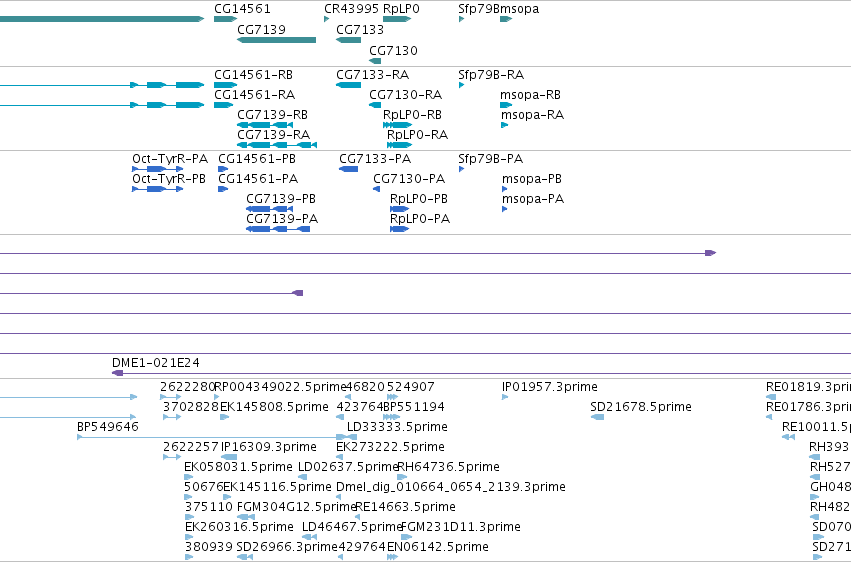Open protein Oct-TyrR-PA
The height and width of the screenshot is (562, 851).
[x=170, y=158]
